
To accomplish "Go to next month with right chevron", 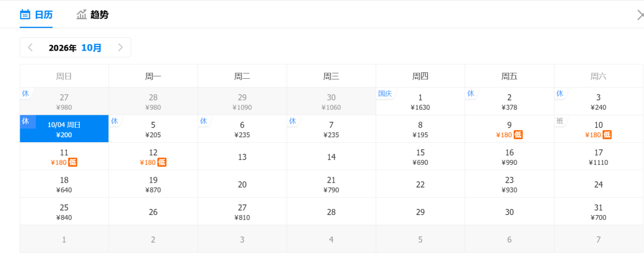I will 120,47.
